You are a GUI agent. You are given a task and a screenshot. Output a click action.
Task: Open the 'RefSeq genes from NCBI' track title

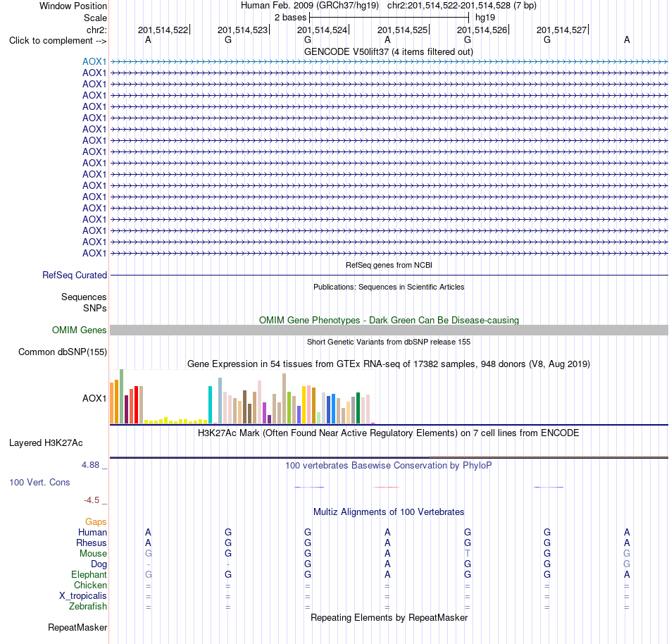pos(389,265)
